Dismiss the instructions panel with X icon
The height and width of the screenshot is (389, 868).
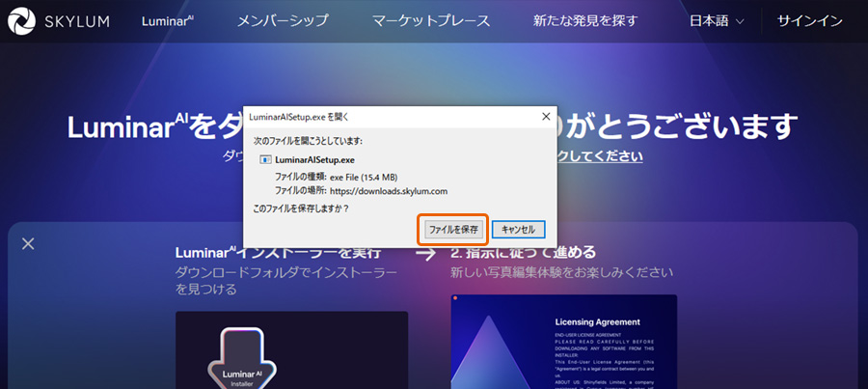(28, 243)
